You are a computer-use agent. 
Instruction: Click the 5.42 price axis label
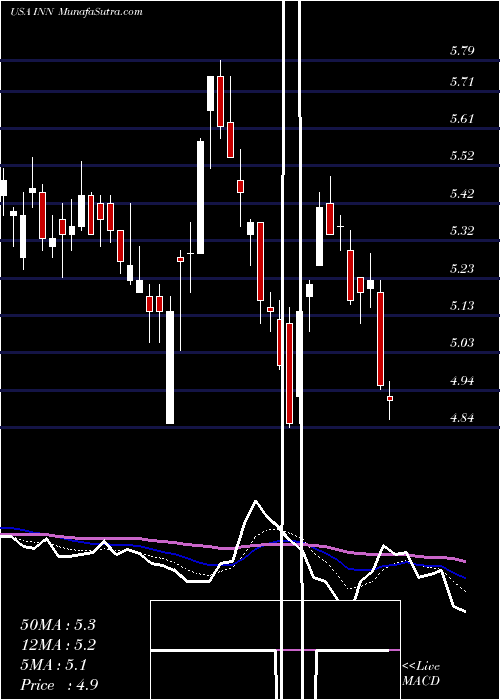pos(462,194)
